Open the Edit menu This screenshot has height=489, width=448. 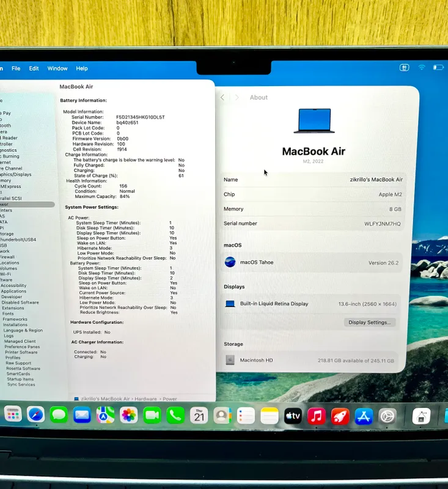pyautogui.click(x=34, y=68)
